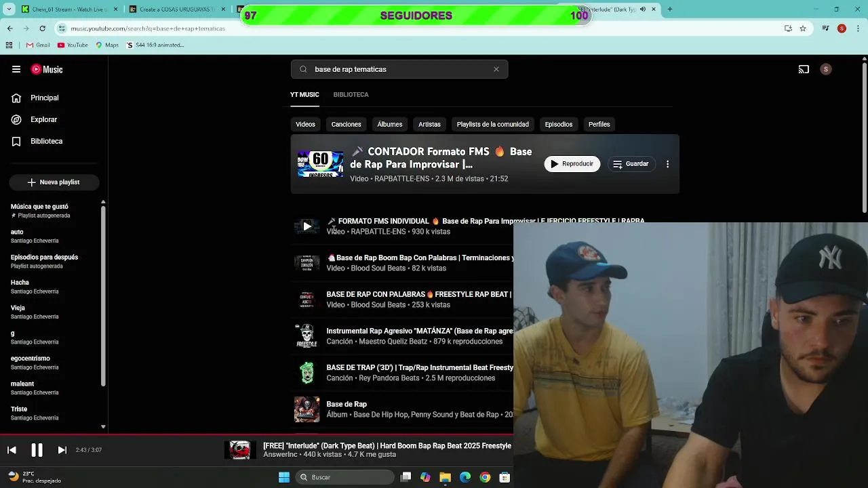Click the red song progress bar
This screenshot has width=868, height=488.
tap(256, 434)
